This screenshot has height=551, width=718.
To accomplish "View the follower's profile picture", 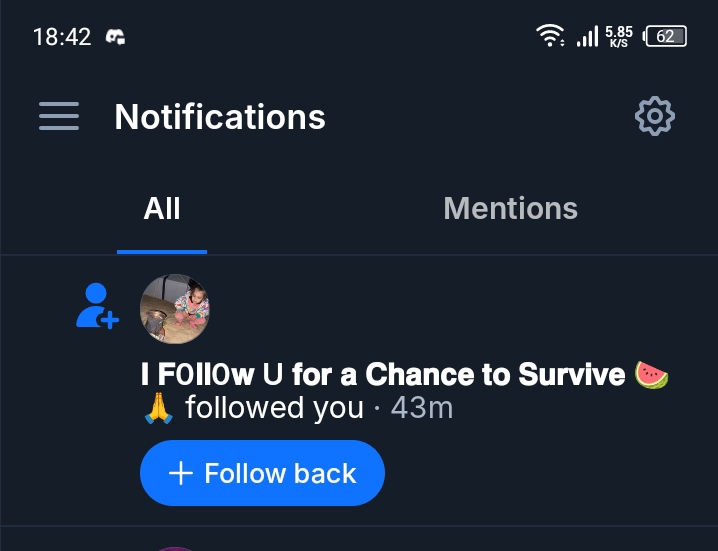I will click(x=175, y=309).
